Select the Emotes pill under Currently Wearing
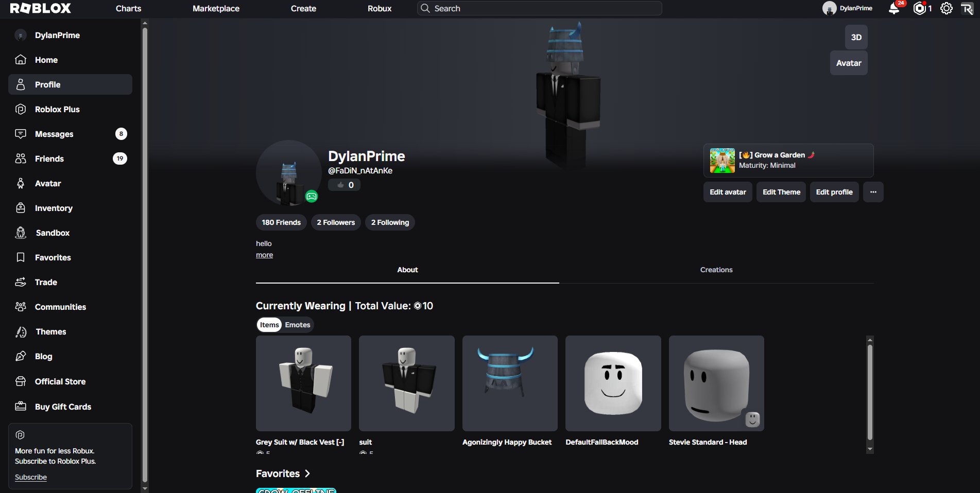The image size is (980, 493). [x=298, y=325]
